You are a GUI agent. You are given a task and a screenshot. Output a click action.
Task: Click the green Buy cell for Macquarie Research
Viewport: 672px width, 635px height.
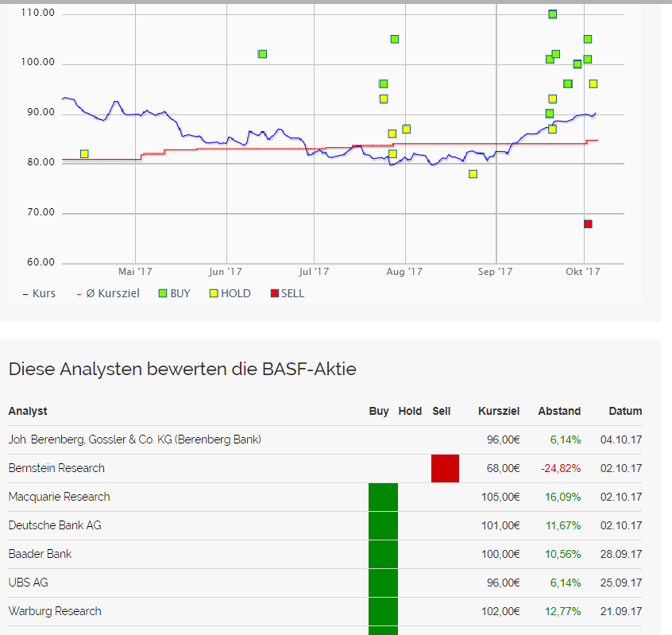click(x=383, y=497)
